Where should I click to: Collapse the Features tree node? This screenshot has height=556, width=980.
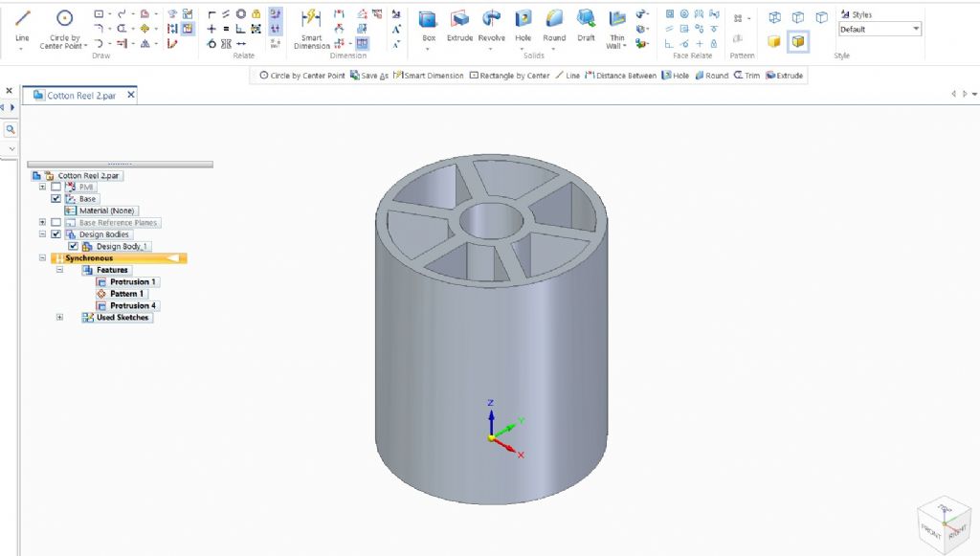pyautogui.click(x=59, y=270)
